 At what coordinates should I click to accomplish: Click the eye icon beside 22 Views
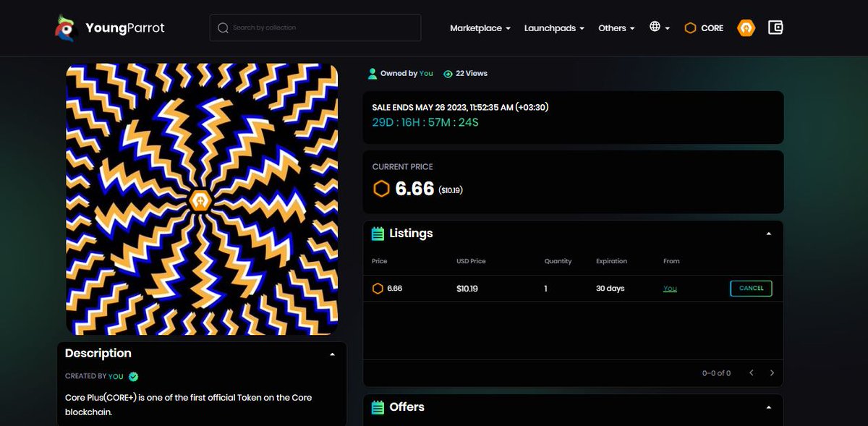(449, 73)
